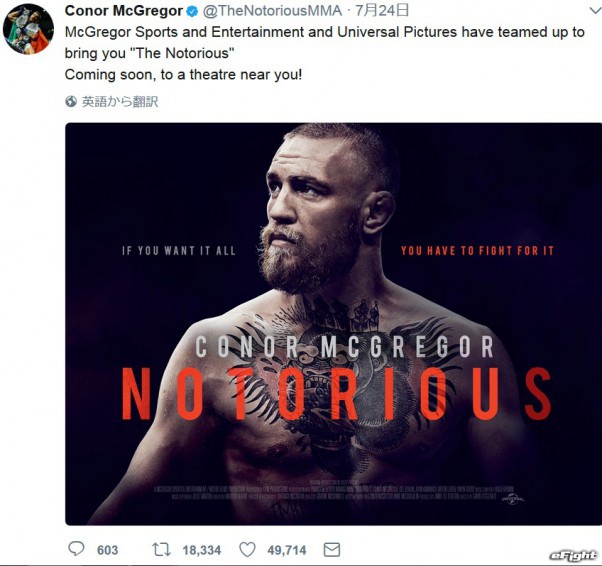The height and width of the screenshot is (566, 602).
Task: Click the 49,714 likes count
Action: pyautogui.click(x=285, y=550)
